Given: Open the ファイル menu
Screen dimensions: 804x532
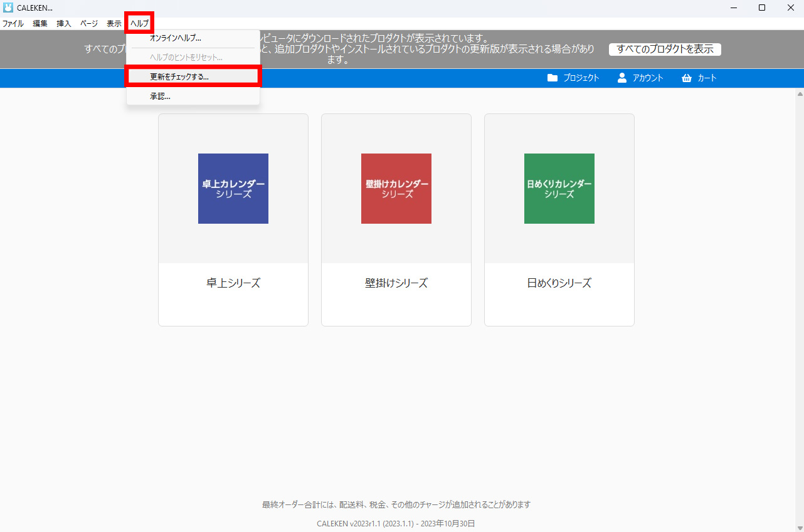Looking at the screenshot, I should [x=13, y=24].
